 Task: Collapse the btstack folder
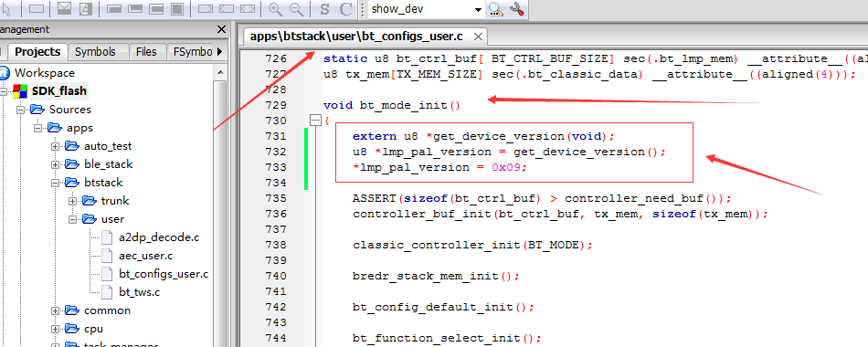click(x=55, y=182)
